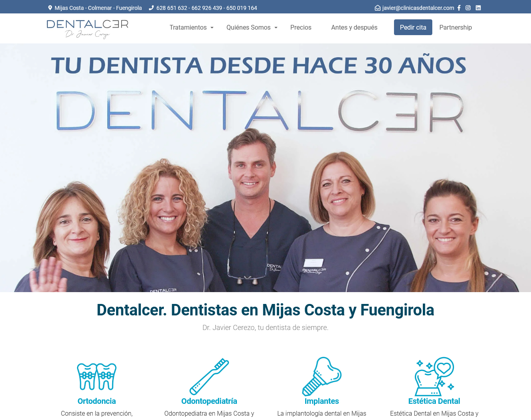Click the map pin location icon
Screen dimensions: 531x420
[50, 8]
